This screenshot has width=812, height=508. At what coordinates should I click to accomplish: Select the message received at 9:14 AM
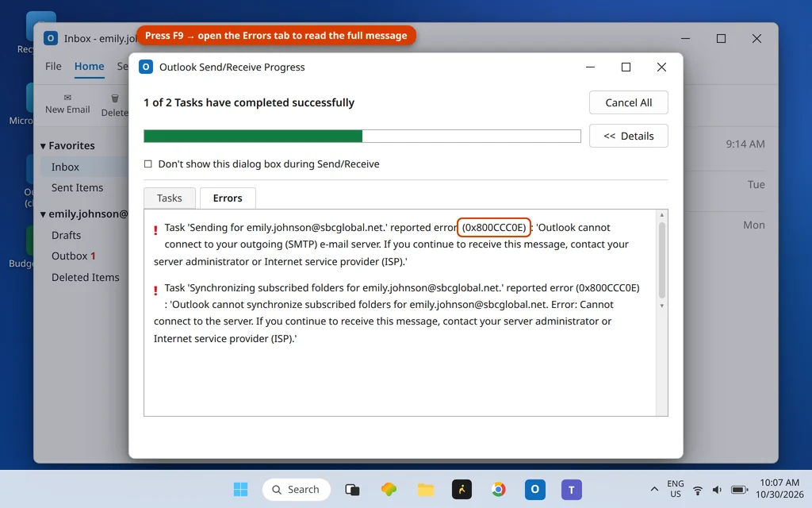(745, 144)
